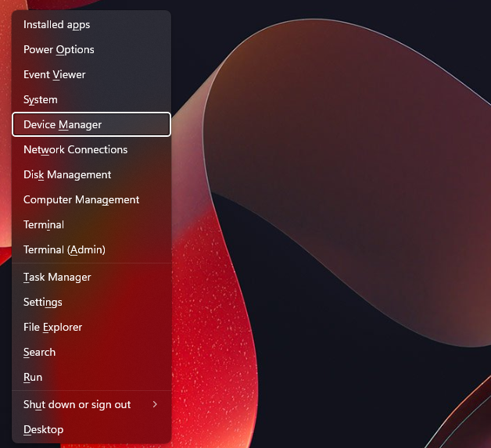Select the Search entry
The height and width of the screenshot is (448, 491).
pos(91,353)
